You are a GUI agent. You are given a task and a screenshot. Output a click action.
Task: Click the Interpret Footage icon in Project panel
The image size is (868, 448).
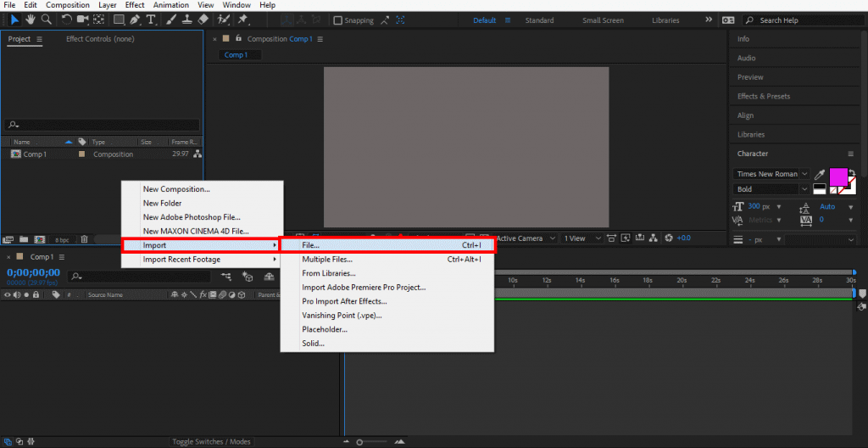point(8,239)
